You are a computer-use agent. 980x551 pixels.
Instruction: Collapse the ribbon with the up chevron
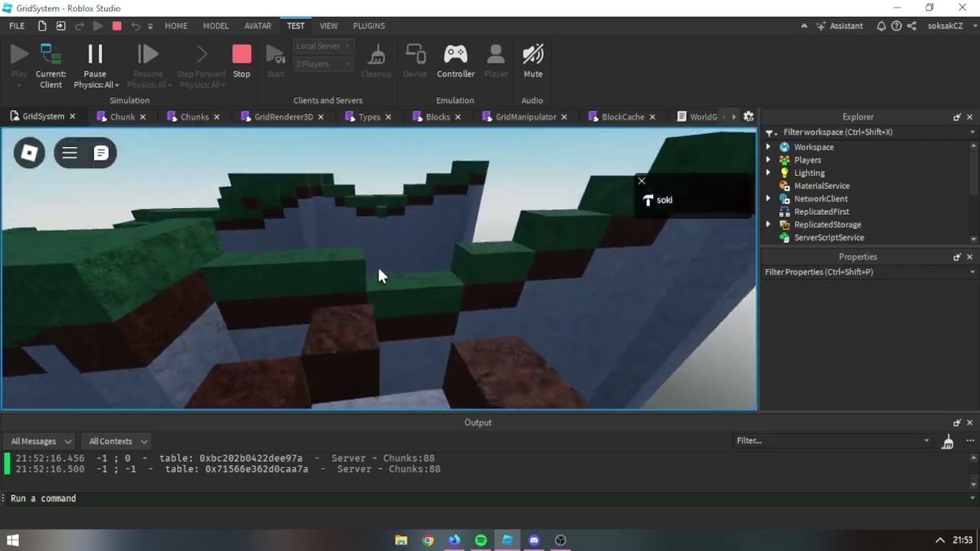(804, 26)
